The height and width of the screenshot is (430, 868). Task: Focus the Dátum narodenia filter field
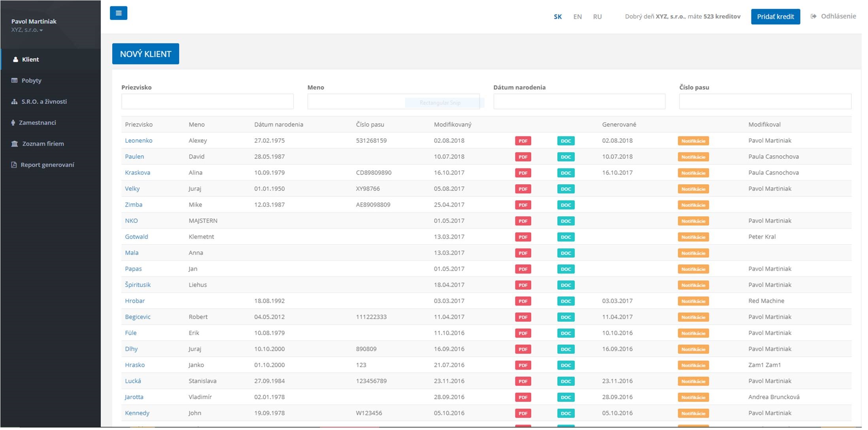coord(579,102)
